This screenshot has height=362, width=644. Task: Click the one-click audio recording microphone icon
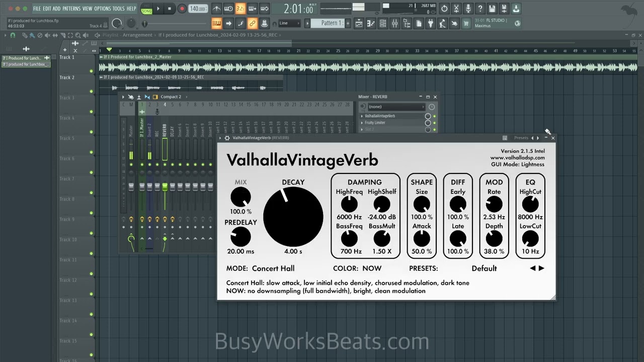point(468,9)
